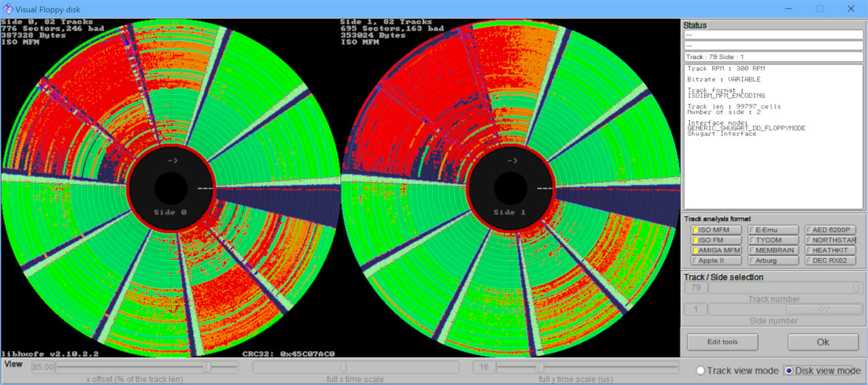
Task: Select Track view mode
Action: pyautogui.click(x=701, y=371)
